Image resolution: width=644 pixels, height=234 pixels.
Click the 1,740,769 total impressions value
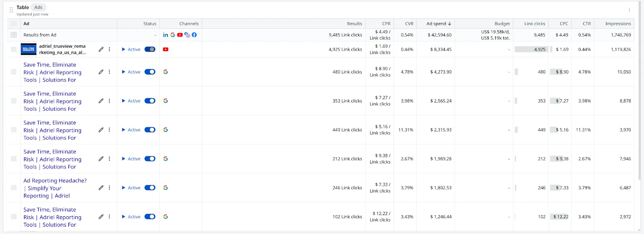621,35
